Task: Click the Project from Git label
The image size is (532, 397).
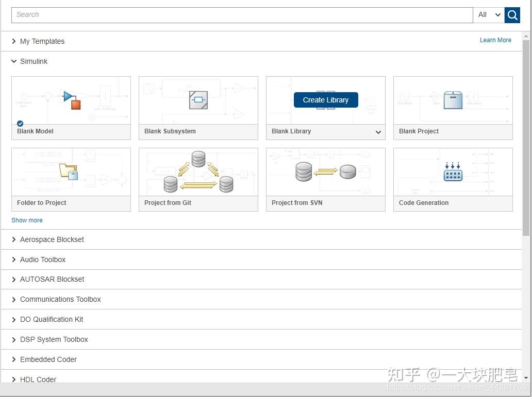Action: tap(168, 203)
